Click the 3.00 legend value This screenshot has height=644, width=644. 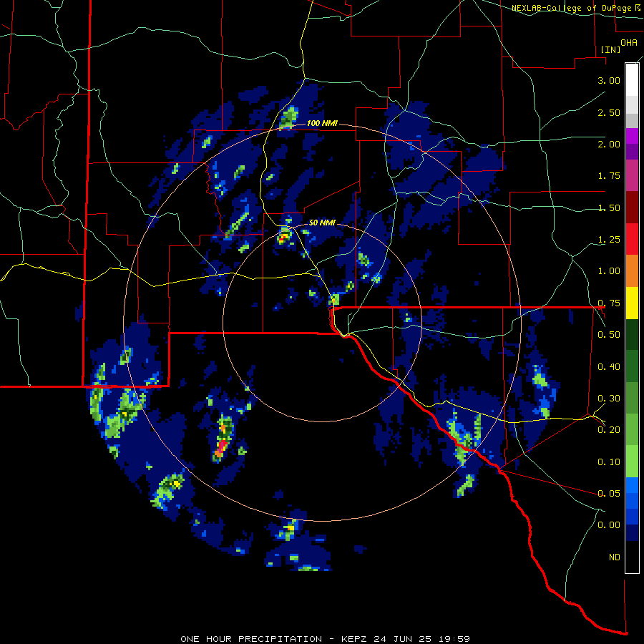coord(609,80)
